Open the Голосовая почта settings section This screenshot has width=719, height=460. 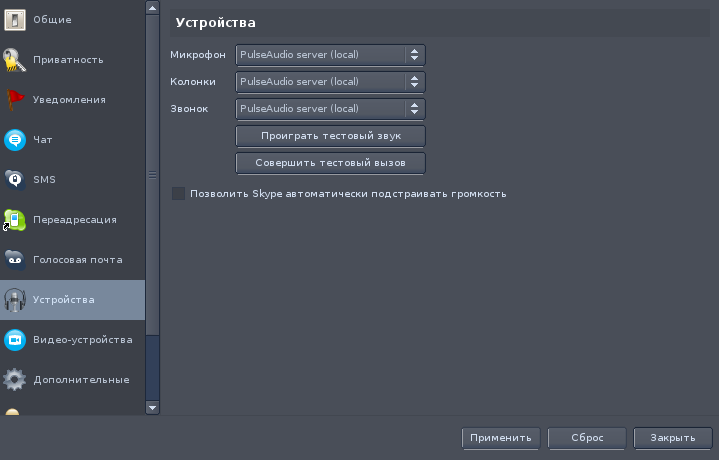click(x=77, y=260)
